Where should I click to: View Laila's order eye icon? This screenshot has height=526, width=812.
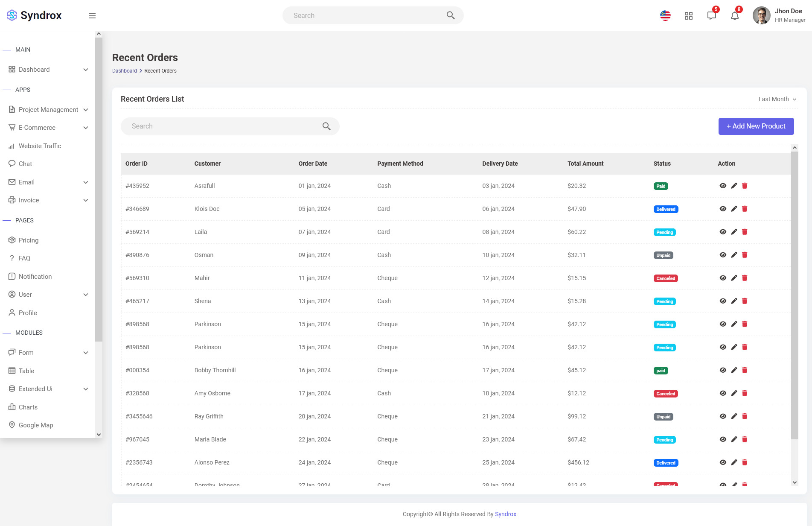pos(723,232)
